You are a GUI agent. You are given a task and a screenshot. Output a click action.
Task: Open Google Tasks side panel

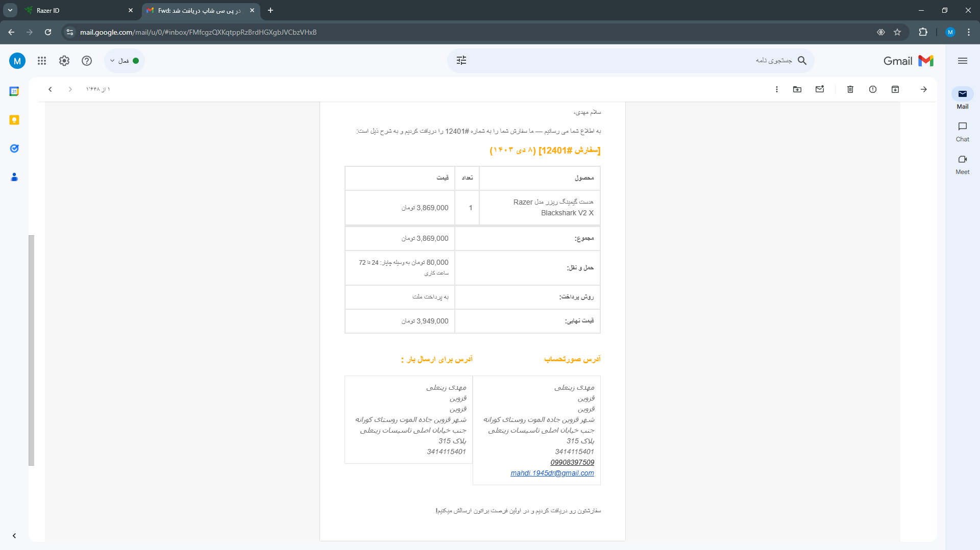(14, 148)
